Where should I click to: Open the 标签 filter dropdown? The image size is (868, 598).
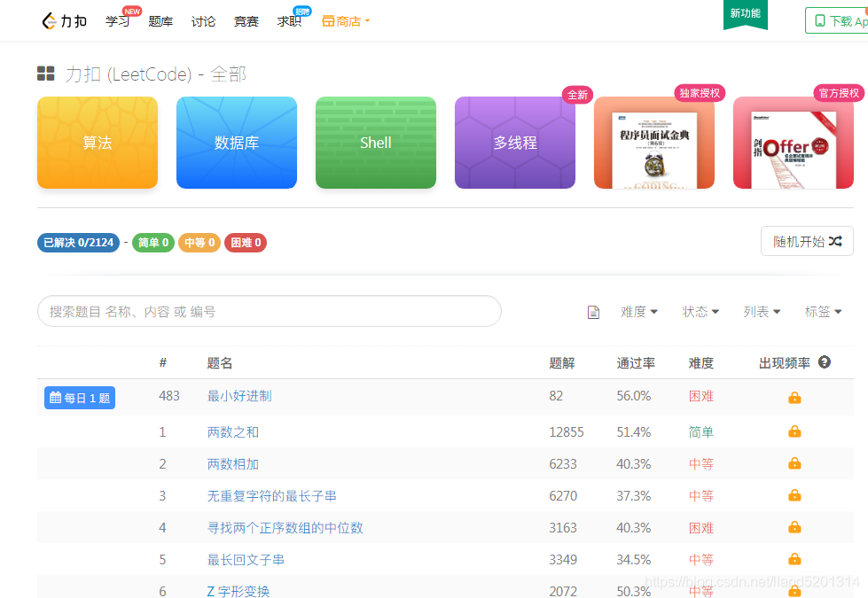coord(823,312)
